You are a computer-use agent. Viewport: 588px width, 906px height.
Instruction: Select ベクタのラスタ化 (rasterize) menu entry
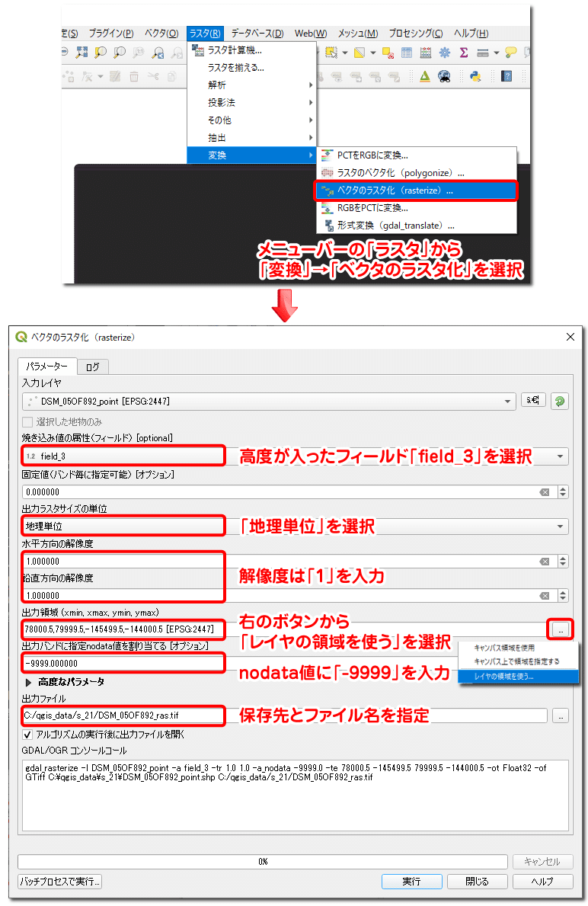416,190
